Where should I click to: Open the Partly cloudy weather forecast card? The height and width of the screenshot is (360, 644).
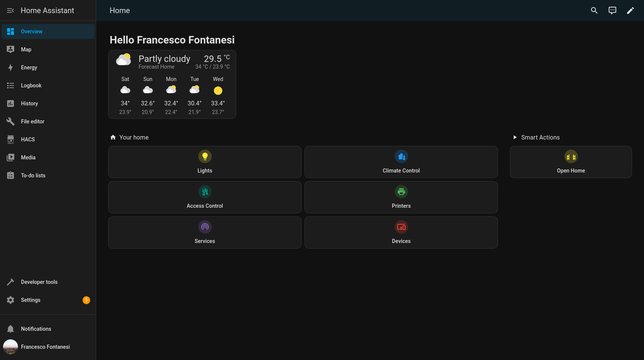click(x=172, y=84)
